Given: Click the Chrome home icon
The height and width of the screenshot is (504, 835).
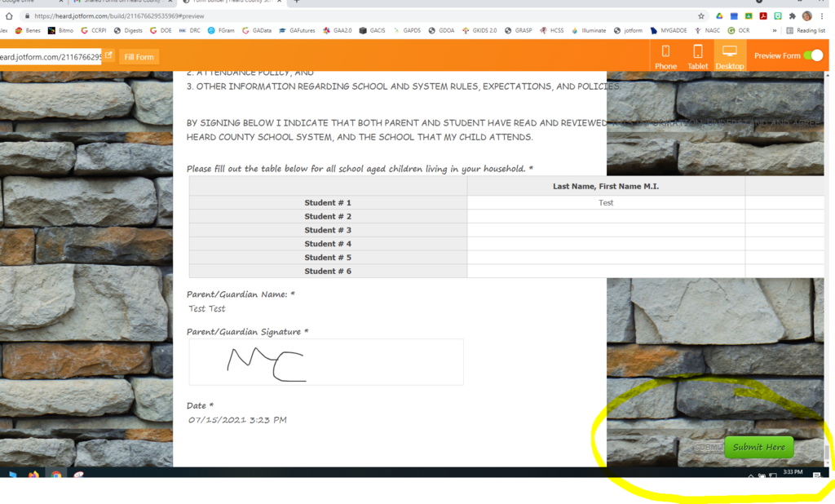Looking at the screenshot, I should 9,16.
